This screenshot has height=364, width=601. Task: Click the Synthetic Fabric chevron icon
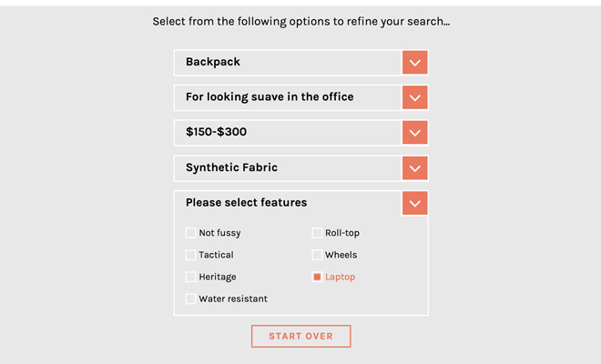(414, 168)
